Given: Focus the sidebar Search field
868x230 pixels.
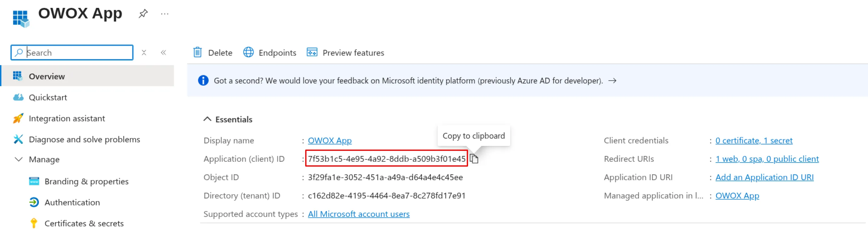Looking at the screenshot, I should point(77,52).
